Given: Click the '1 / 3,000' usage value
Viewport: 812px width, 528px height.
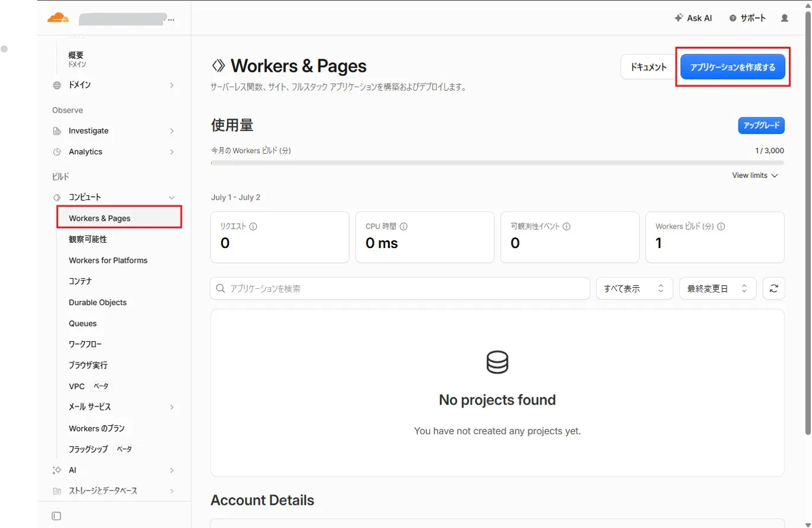Looking at the screenshot, I should coord(769,151).
